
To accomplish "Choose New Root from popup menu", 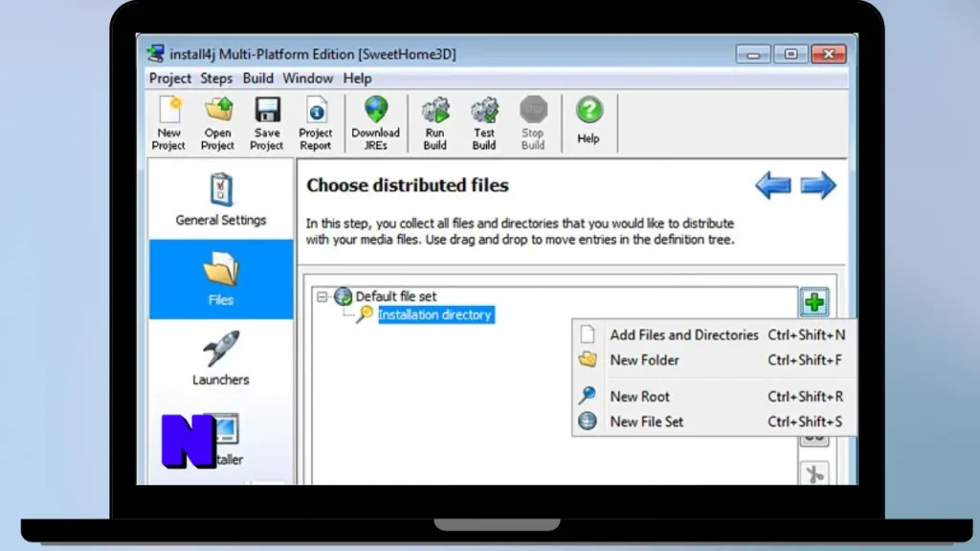I will coord(713,397).
